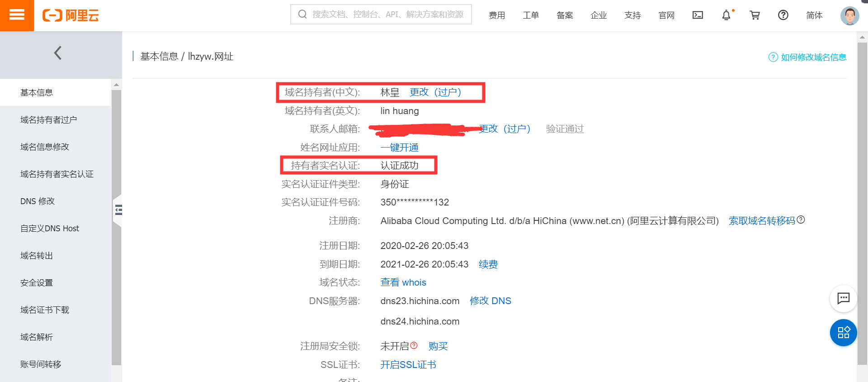Open the 费用 menu
This screenshot has width=868, height=382.
(x=497, y=15)
